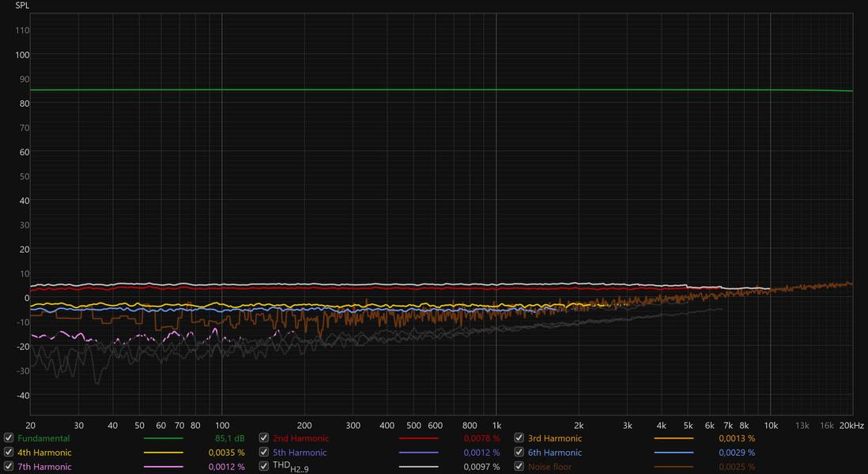This screenshot has width=868, height=474.
Task: Click the 100 frequency axis label
Action: pyautogui.click(x=222, y=425)
